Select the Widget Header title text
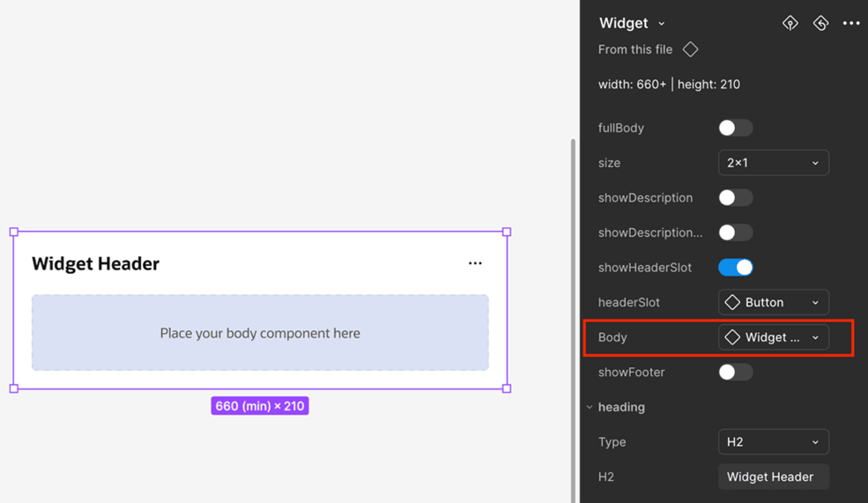Screen dimensions: 868x503 (x=95, y=263)
